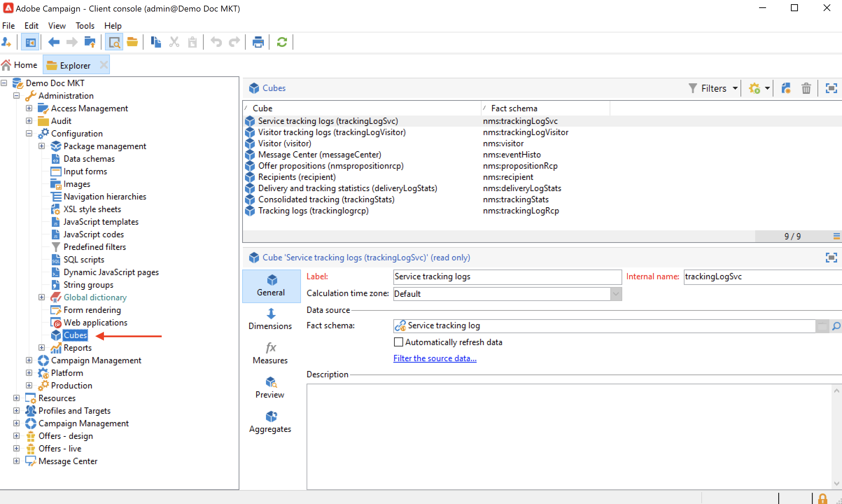Open the Filters dropdown in Cubes list
The width and height of the screenshot is (842, 504).
click(713, 88)
